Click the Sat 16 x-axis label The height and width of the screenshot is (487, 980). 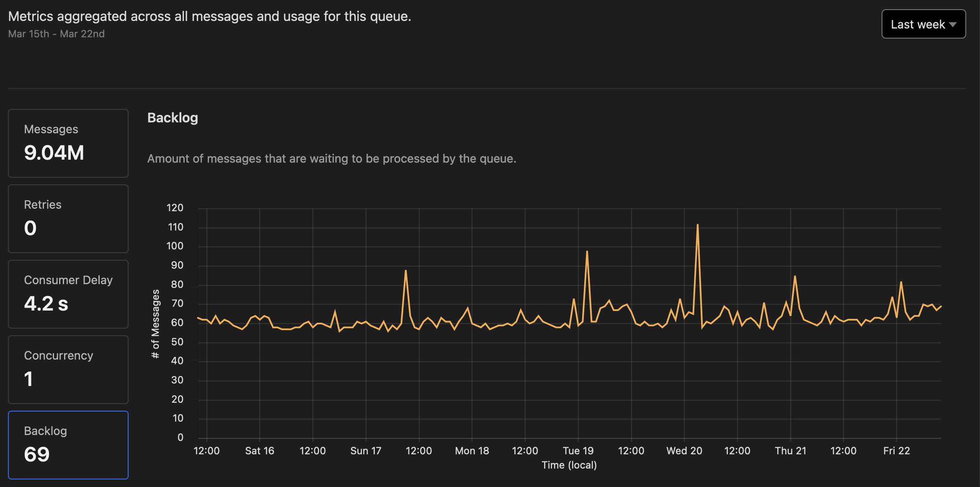pos(259,451)
